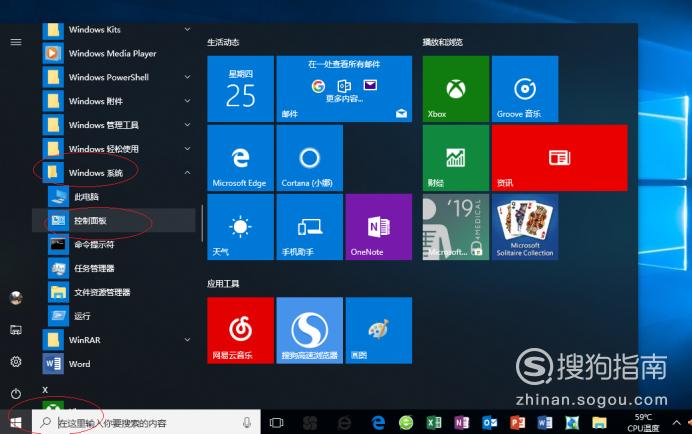Viewport: 692px width, 434px height.
Task: Expand the Windows Kits folder
Action: 114,30
